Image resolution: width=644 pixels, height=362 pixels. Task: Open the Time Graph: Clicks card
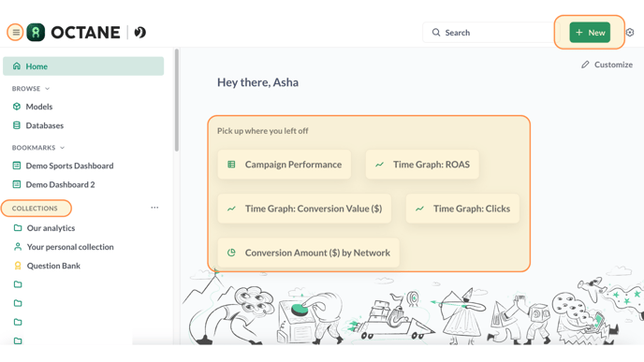point(462,209)
